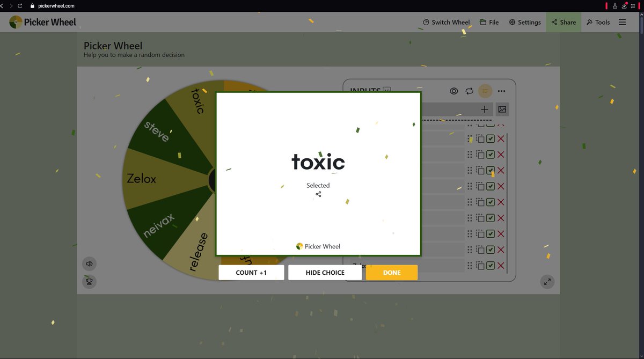Click the browser back arrow

pyautogui.click(x=3, y=6)
